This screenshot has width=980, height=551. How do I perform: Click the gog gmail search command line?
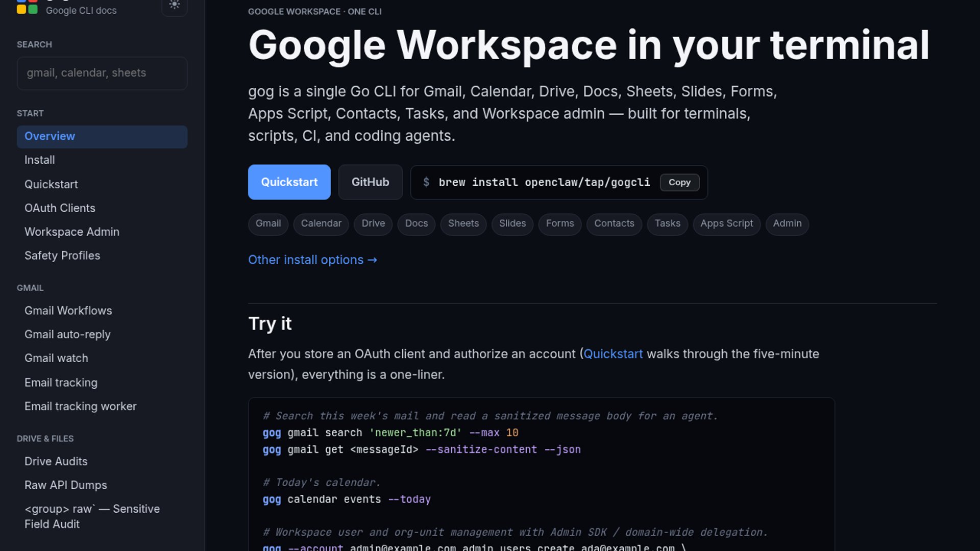click(x=390, y=433)
